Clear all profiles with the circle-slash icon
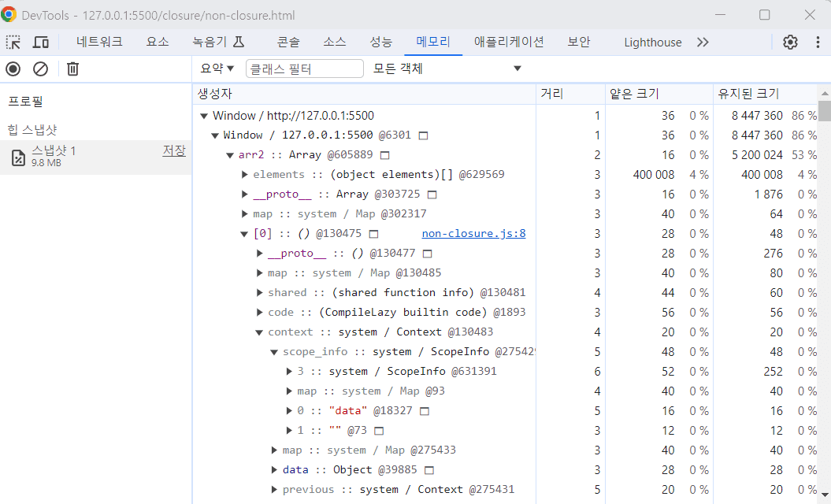Image resolution: width=831 pixels, height=504 pixels. [41, 69]
